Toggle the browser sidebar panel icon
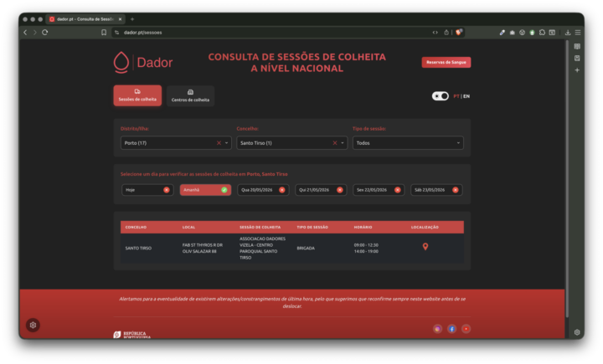 click(x=552, y=33)
